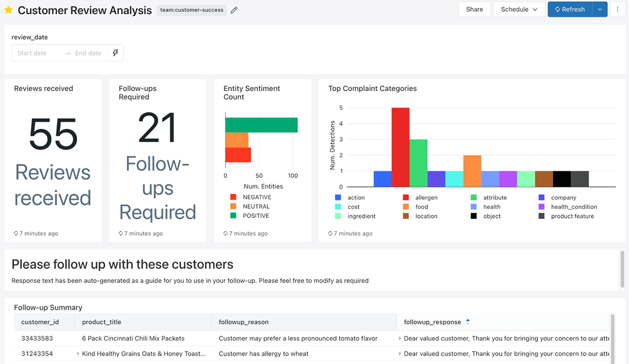Click the blue Refresh button
629x364 pixels.
pos(570,9)
